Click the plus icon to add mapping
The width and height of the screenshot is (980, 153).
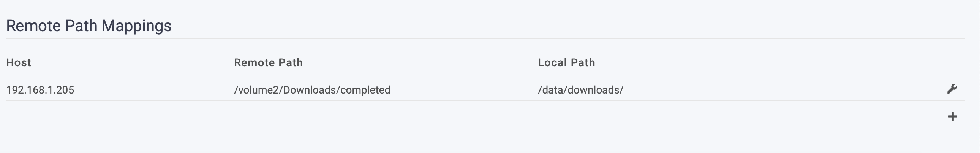pyautogui.click(x=952, y=116)
